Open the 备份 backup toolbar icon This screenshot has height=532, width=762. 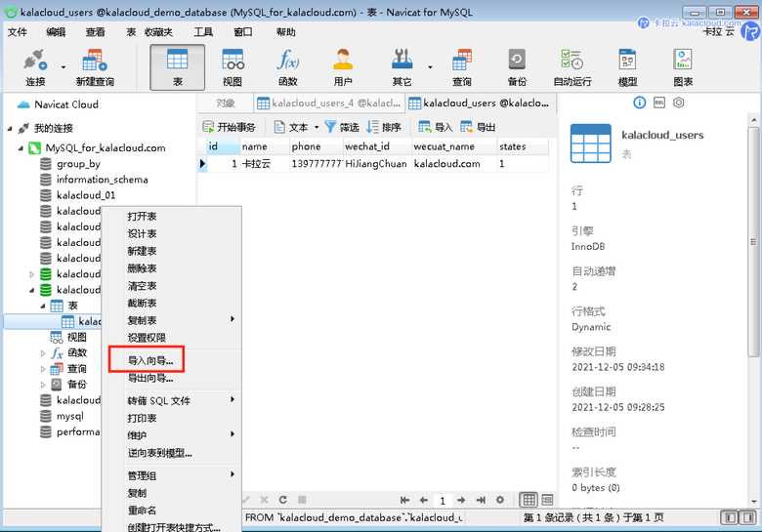tap(517, 67)
